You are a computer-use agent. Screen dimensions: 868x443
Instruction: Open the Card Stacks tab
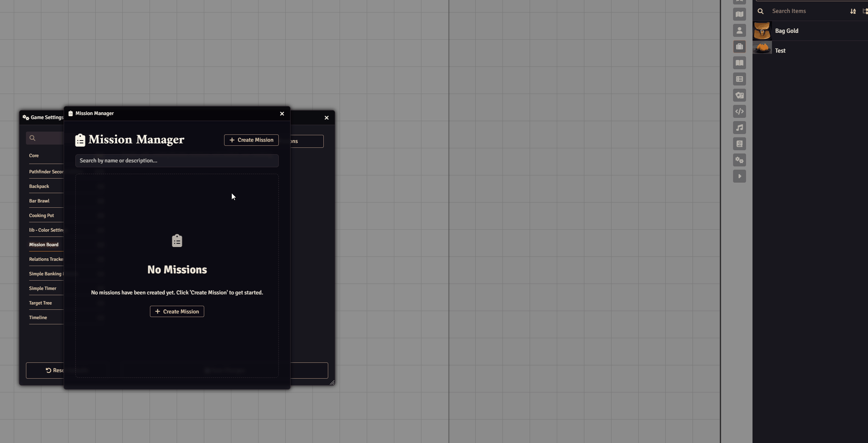pos(739,96)
